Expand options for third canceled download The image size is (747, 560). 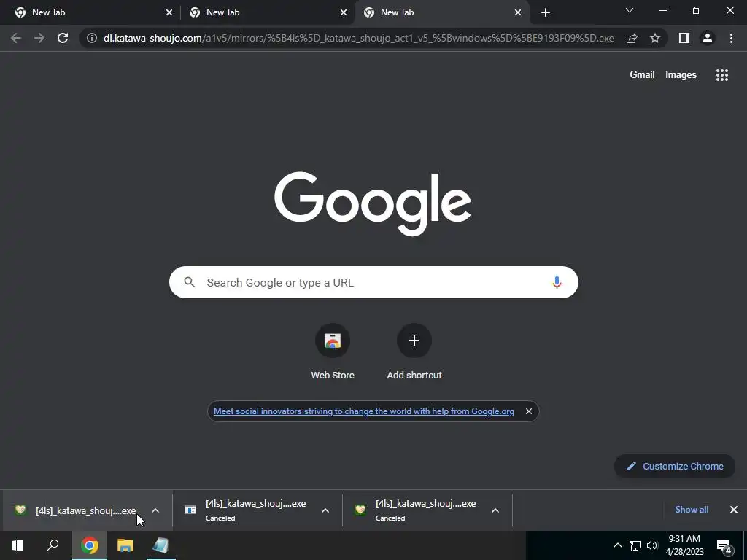click(x=495, y=510)
